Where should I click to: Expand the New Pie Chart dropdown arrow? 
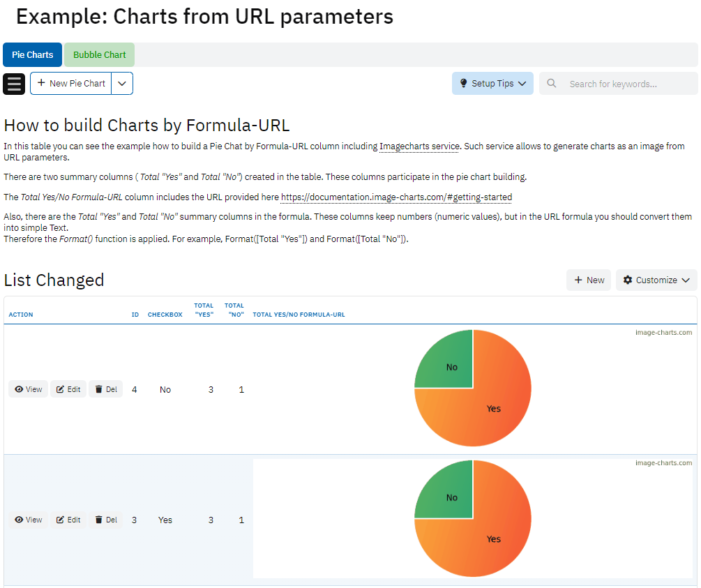[x=122, y=84]
